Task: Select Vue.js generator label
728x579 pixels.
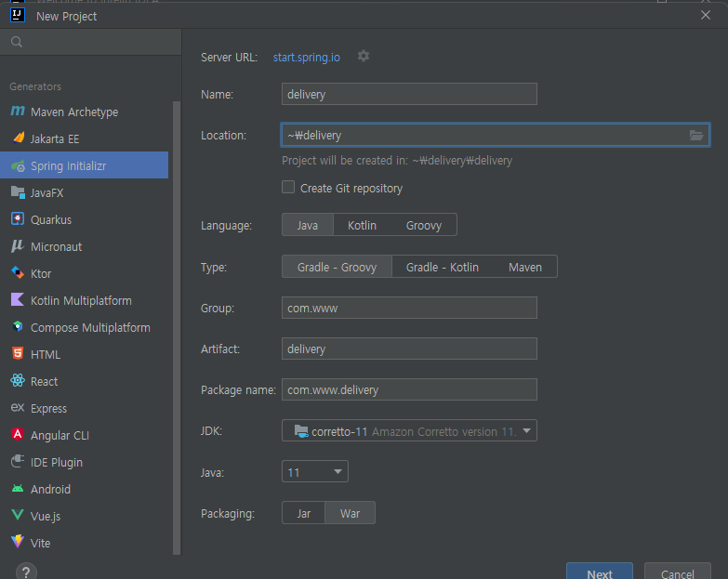Action: [46, 516]
